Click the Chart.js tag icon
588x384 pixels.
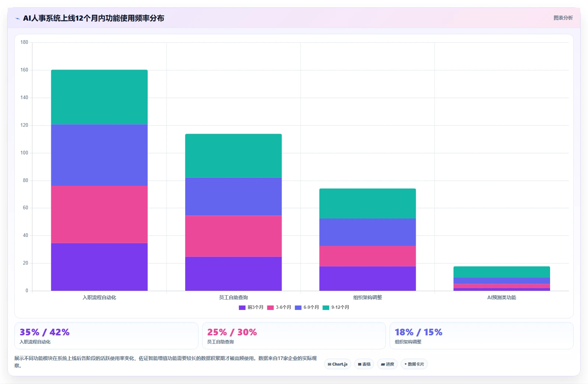pyautogui.click(x=329, y=364)
